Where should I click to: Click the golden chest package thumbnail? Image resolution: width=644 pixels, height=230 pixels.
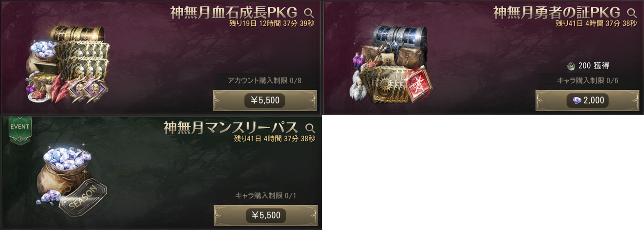click(68, 64)
